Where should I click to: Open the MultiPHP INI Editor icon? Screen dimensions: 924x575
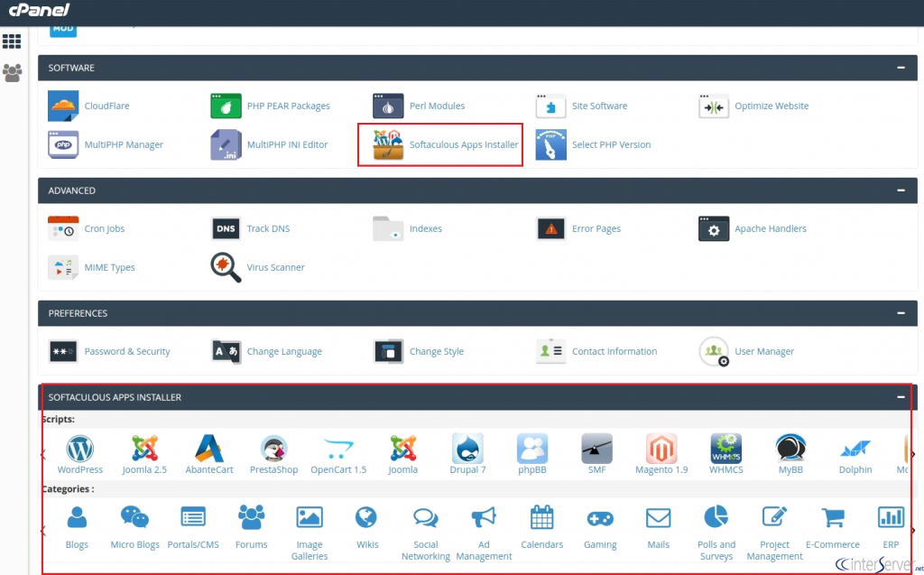tap(226, 144)
